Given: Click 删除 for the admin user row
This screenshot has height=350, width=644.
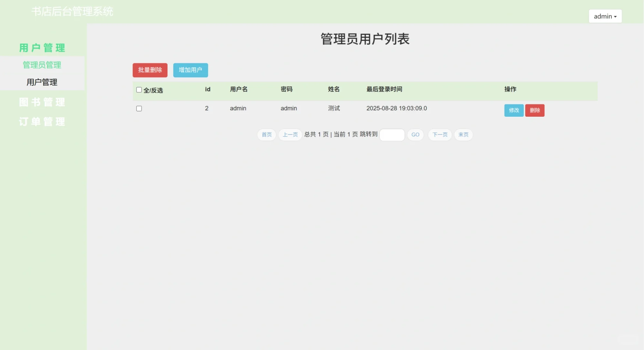Looking at the screenshot, I should [535, 110].
